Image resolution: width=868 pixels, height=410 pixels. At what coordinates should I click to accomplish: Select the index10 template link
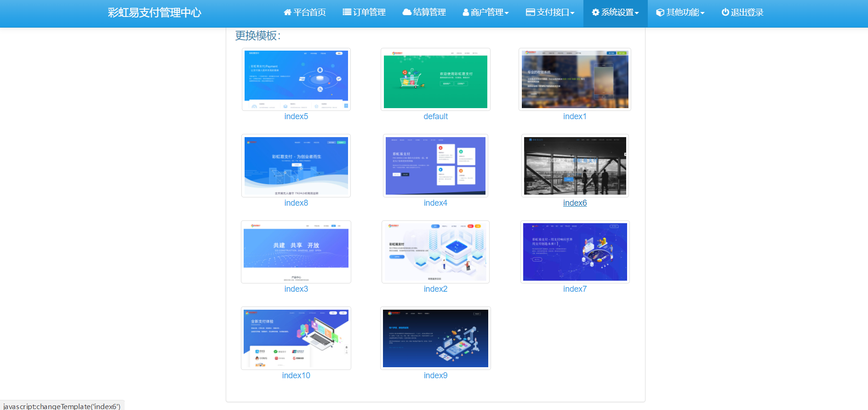coord(296,375)
